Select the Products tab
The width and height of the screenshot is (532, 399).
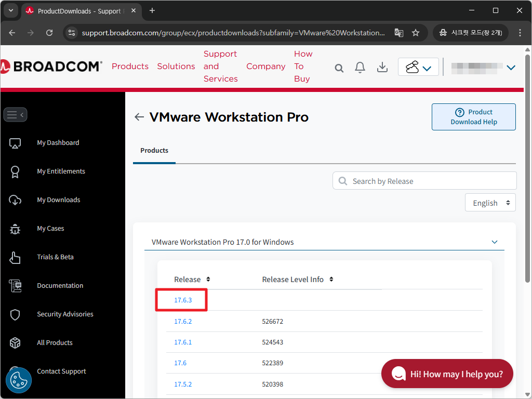click(154, 150)
